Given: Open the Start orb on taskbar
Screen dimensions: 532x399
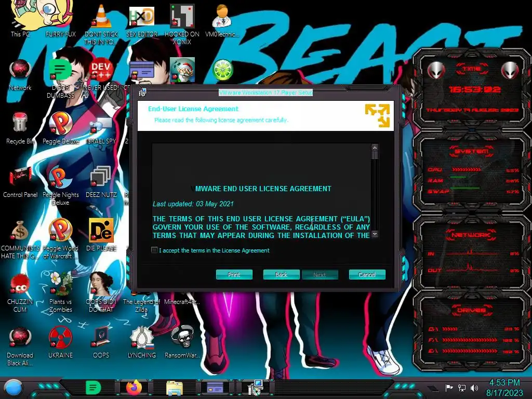Looking at the screenshot, I should tap(14, 388).
